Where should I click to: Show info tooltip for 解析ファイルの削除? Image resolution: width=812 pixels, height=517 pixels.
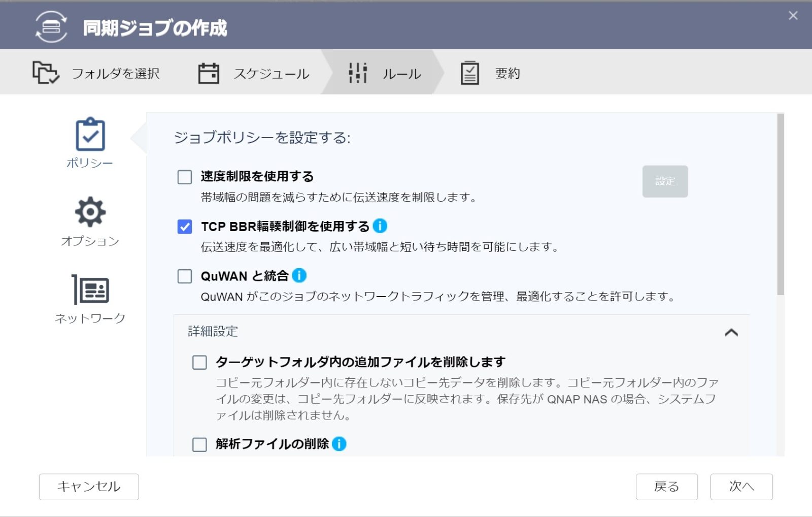pos(339,443)
